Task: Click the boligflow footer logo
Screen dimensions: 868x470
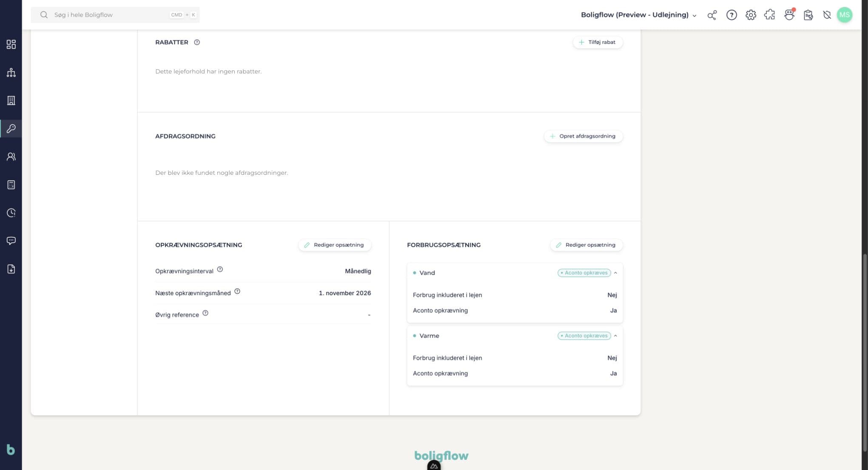Action: tap(441, 456)
